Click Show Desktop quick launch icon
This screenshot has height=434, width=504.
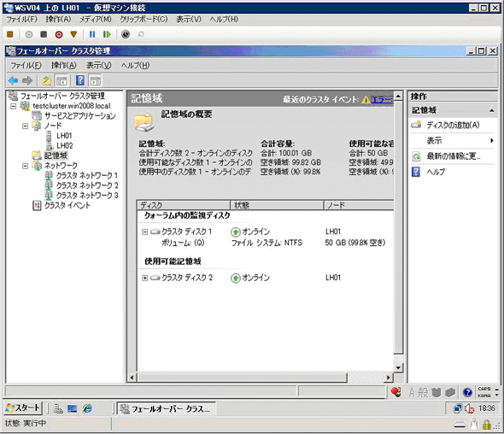73,408
